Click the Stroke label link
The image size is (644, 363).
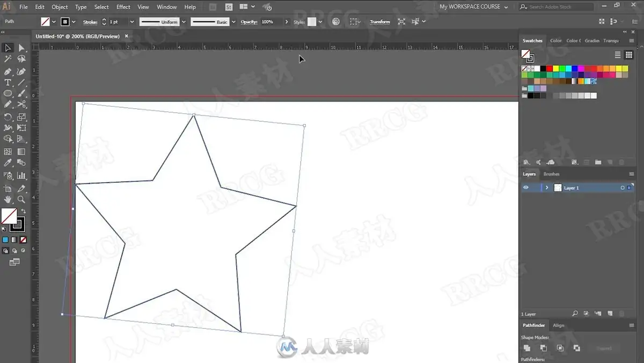point(90,22)
